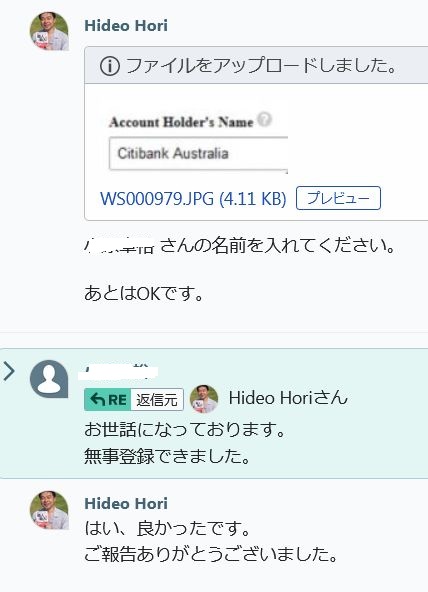Click Hideo Hori's avatar in bottom message

pos(49,510)
